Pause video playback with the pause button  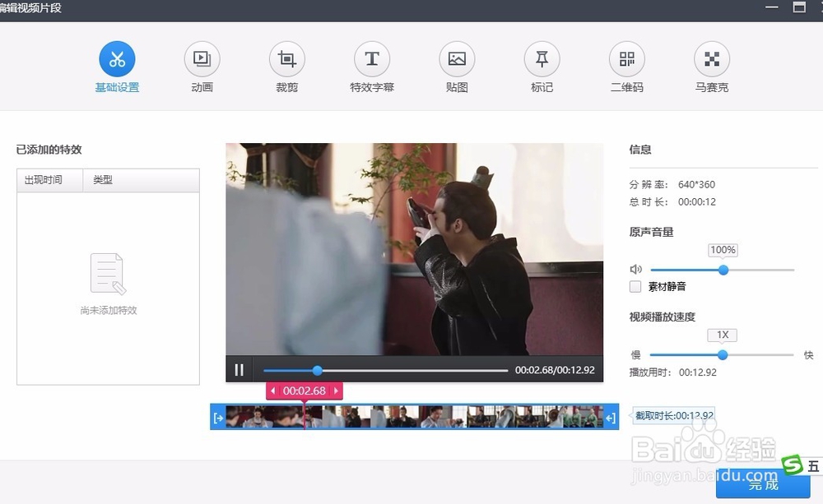tap(239, 369)
